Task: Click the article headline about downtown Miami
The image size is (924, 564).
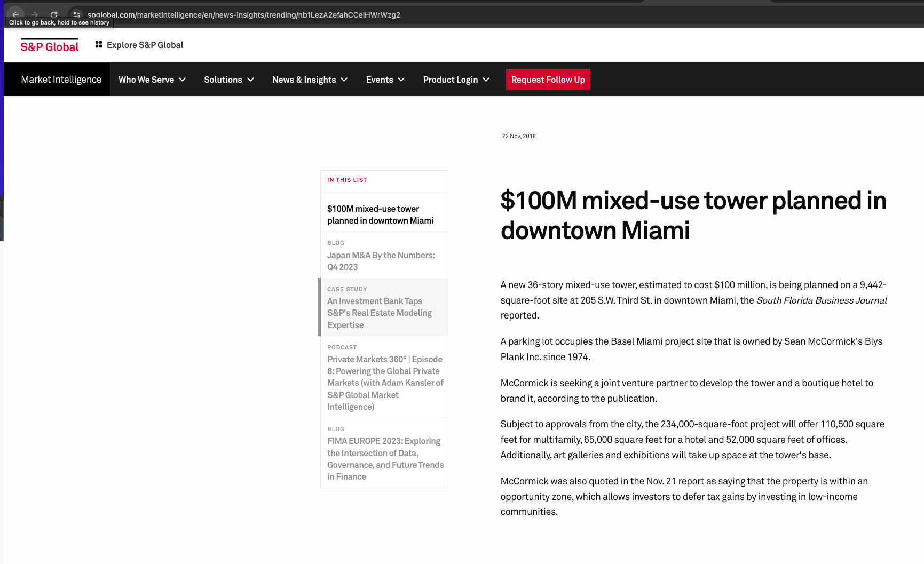Action: (x=693, y=216)
